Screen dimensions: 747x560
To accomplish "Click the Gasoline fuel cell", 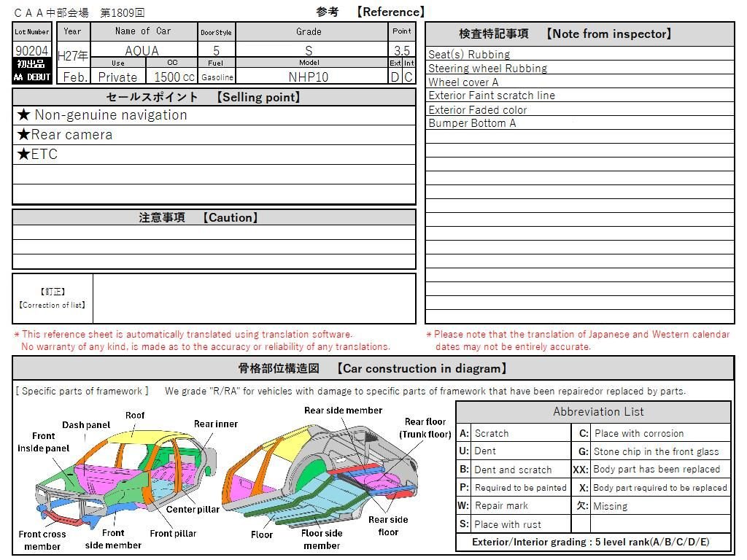I will pos(217,77).
